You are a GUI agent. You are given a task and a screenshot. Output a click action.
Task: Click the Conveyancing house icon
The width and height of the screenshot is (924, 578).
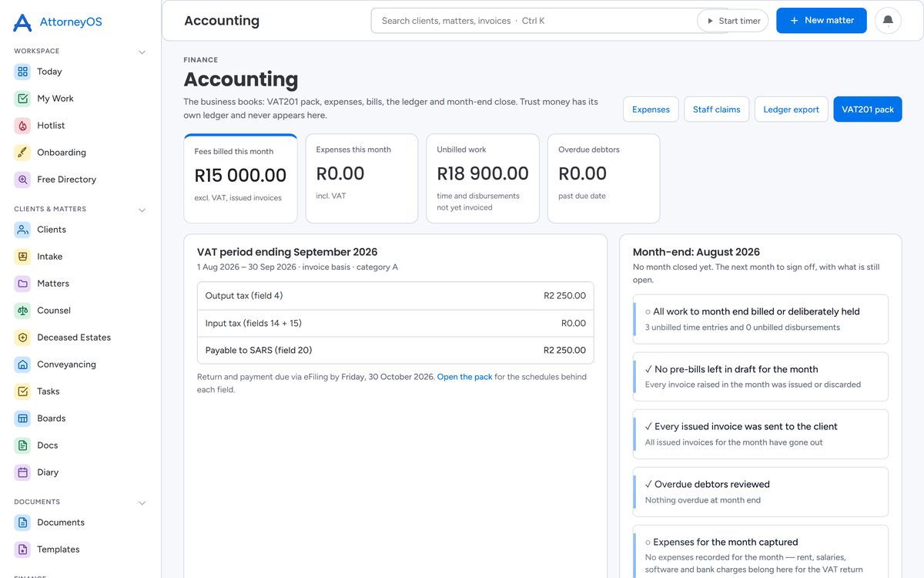[x=22, y=365]
